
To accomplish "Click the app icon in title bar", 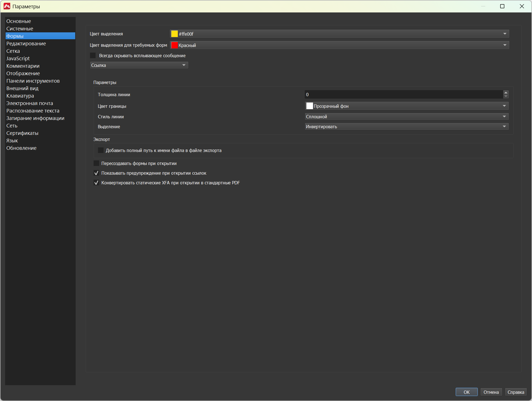I will (x=7, y=6).
